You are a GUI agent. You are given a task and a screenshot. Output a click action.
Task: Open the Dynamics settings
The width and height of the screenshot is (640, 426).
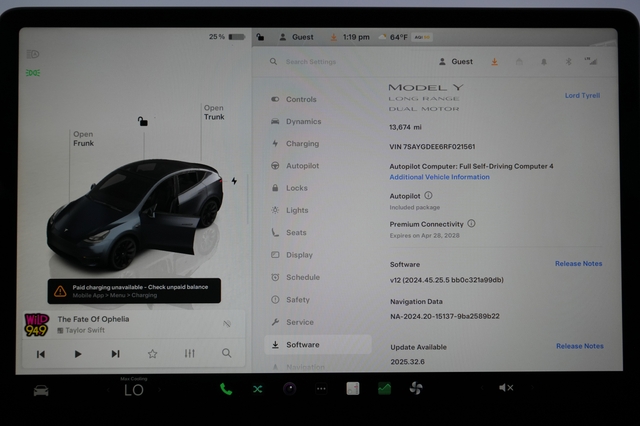(304, 122)
